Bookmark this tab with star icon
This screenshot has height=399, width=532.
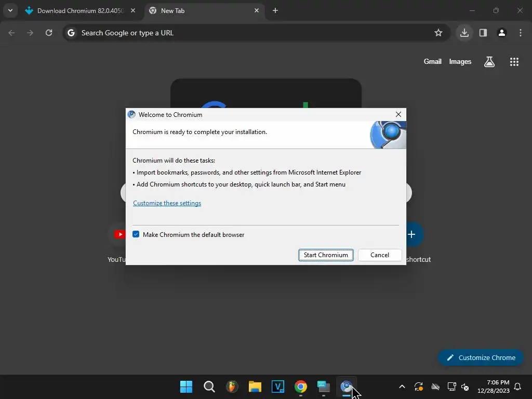pos(438,33)
